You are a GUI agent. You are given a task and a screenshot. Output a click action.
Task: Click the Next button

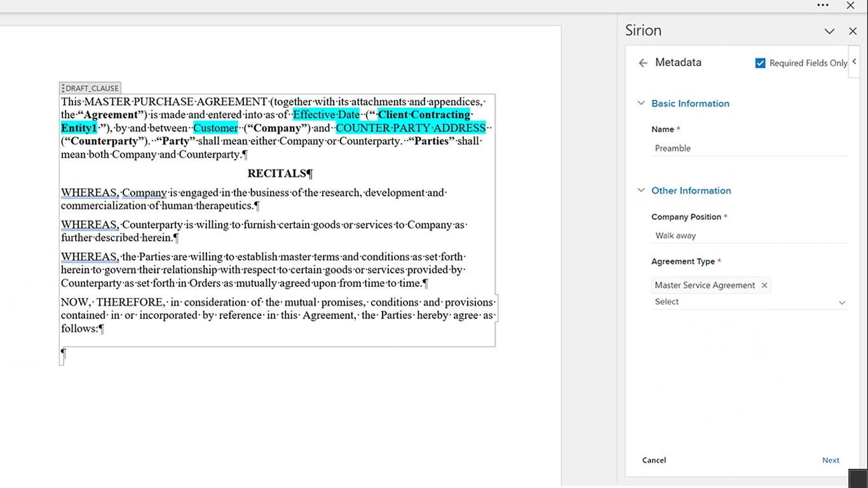click(831, 460)
